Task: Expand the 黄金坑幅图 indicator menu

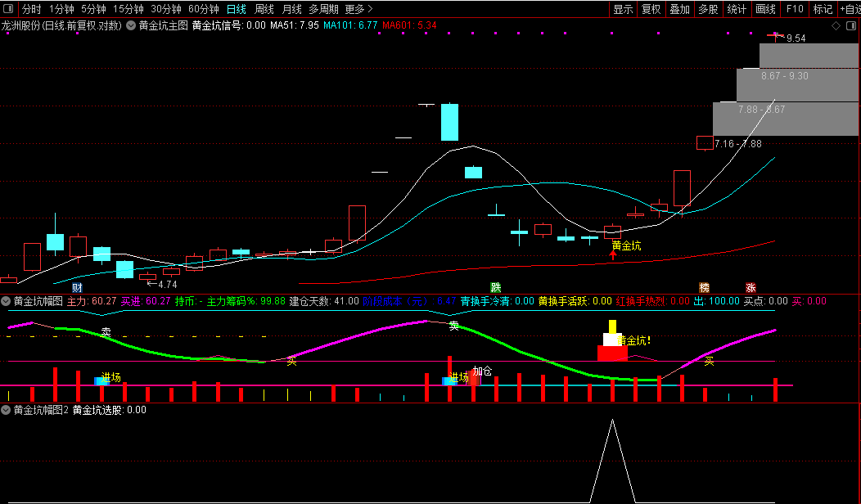Action: click(x=6, y=301)
